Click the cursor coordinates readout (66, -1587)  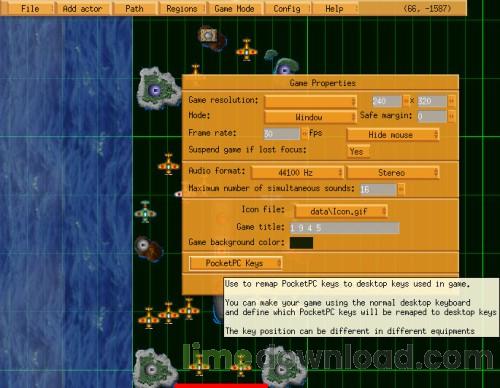pyautogui.click(x=427, y=8)
